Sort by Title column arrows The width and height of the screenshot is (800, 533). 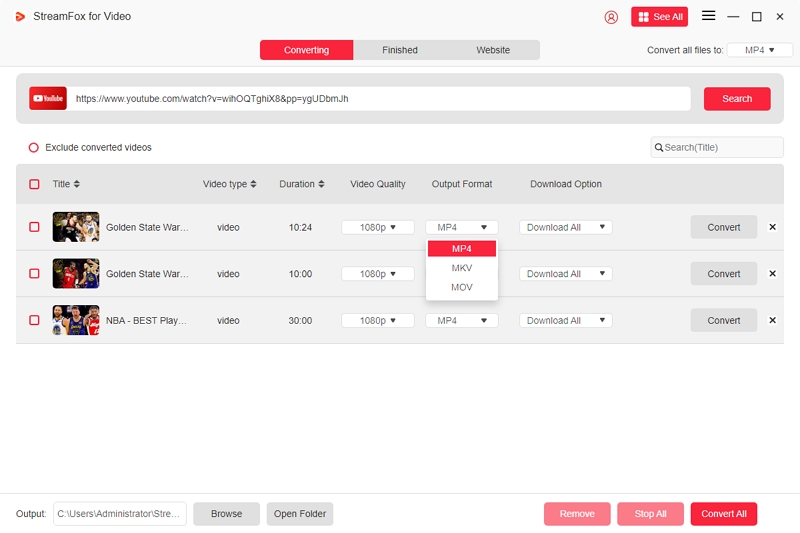77,184
